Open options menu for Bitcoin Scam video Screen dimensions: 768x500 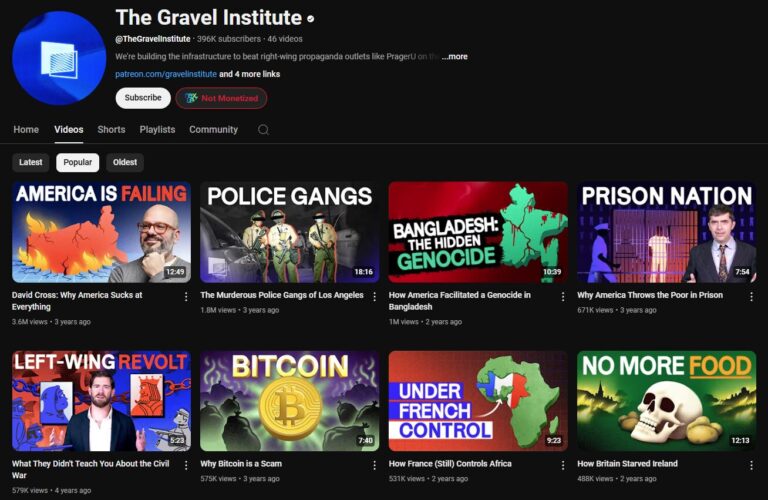(x=375, y=465)
